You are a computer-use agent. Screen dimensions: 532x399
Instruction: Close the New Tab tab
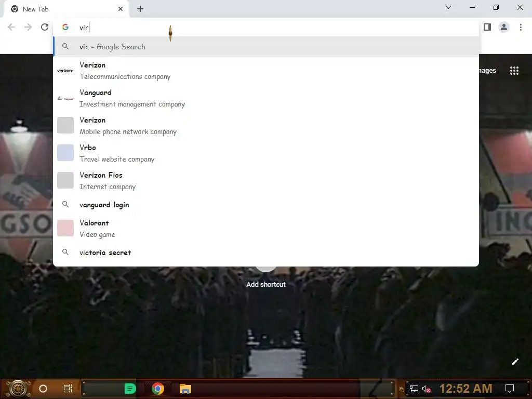tap(121, 9)
